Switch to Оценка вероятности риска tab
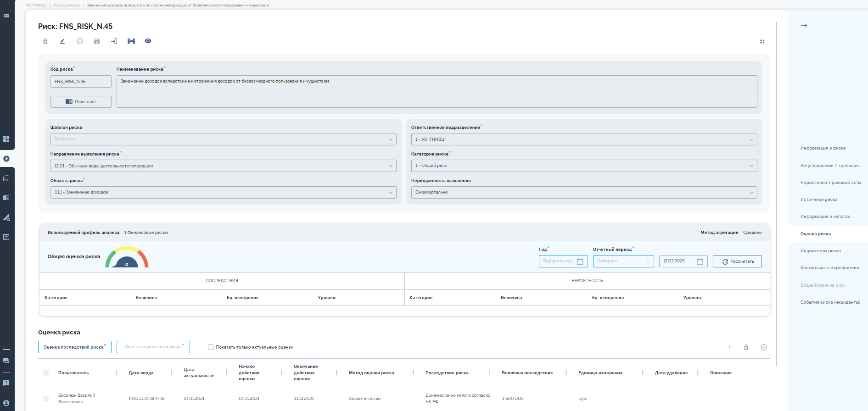This screenshot has width=868, height=411. pyautogui.click(x=153, y=347)
